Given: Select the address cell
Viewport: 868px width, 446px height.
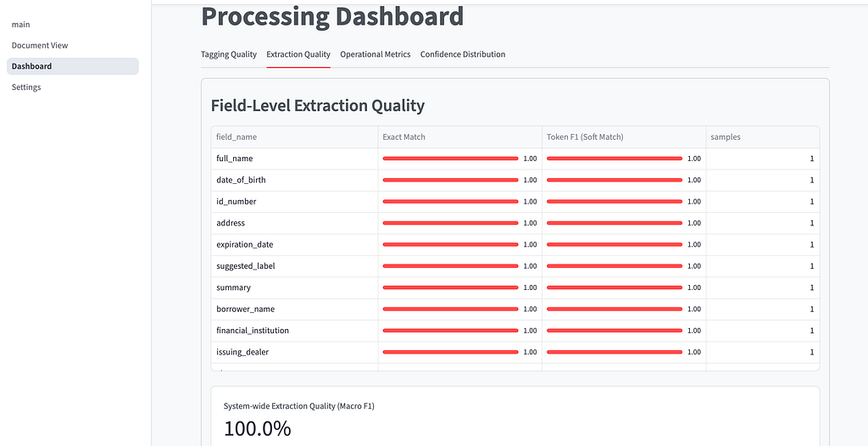Looking at the screenshot, I should (294, 223).
